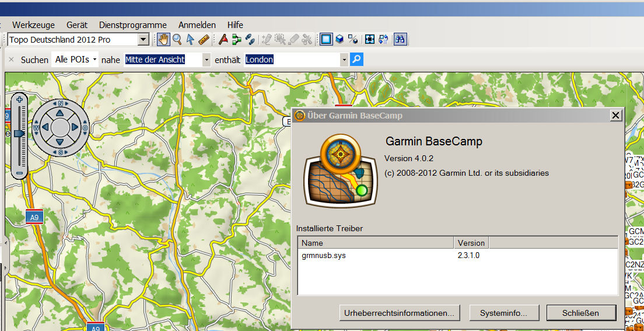Choose the New Track footprints tool
This screenshot has height=331, width=644.
click(250, 40)
